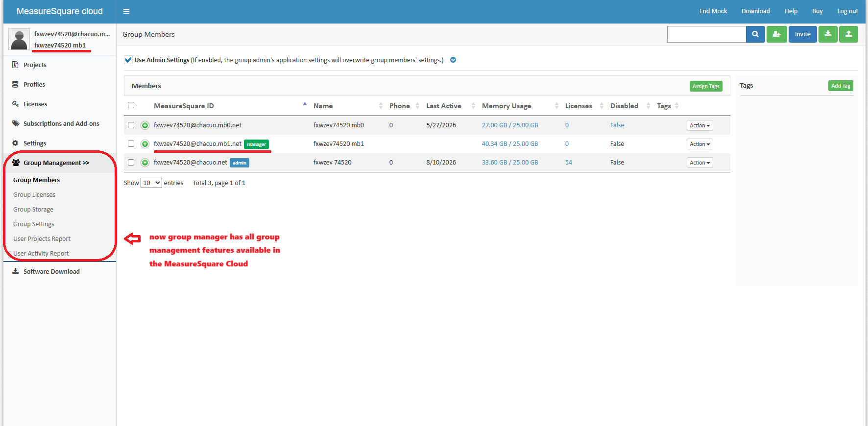The image size is (868, 426).
Task: Select checkbox for fxwzev74520@chacuo.mb1.net
Action: [131, 144]
